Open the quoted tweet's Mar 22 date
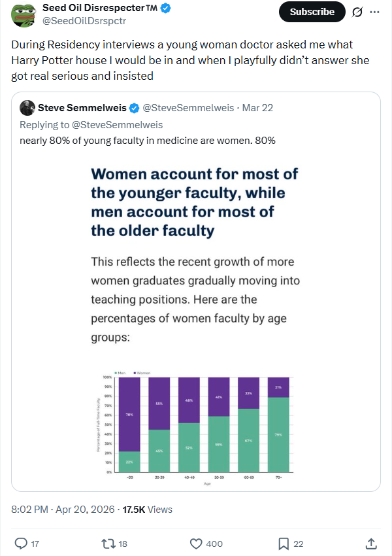This screenshot has height=556, width=392. (258, 107)
